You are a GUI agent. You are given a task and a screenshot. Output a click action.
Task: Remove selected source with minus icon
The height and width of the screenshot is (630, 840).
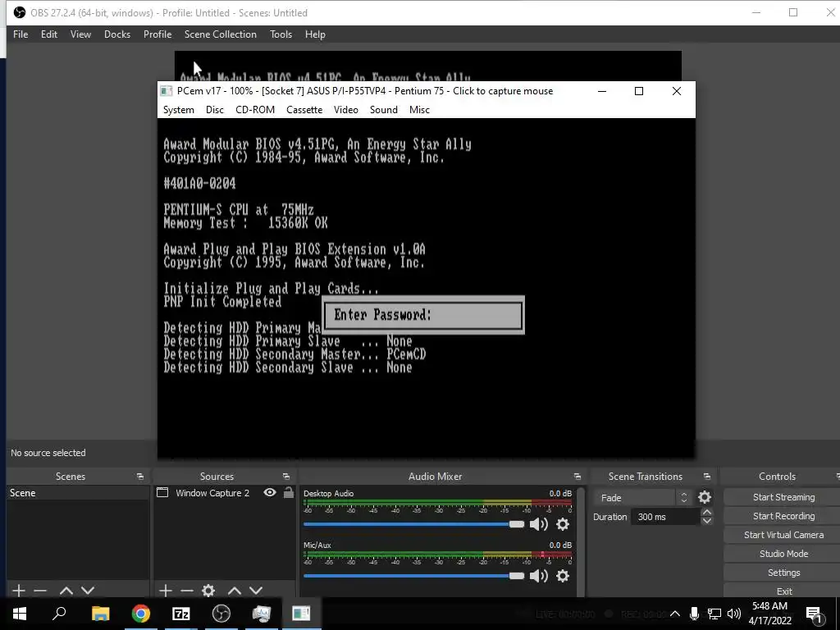coord(187,591)
